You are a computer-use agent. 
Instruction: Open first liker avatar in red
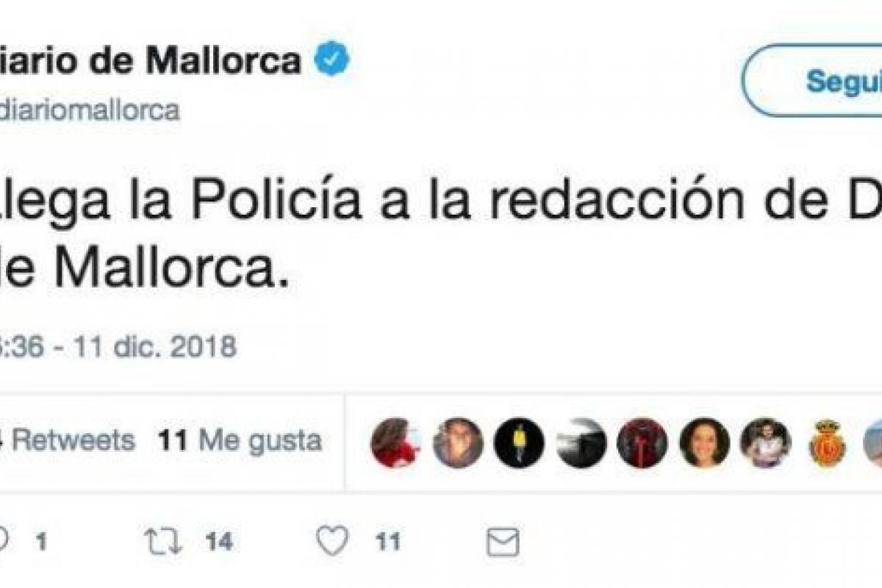coord(395,442)
